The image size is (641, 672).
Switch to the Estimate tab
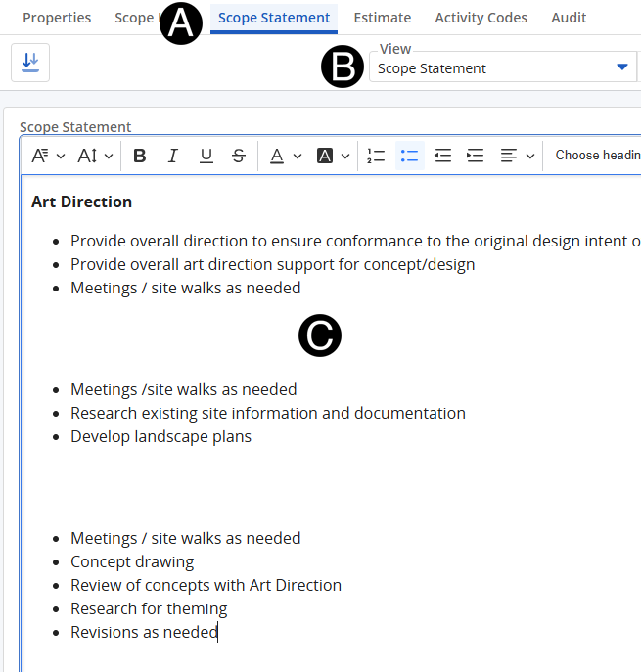pos(382,18)
